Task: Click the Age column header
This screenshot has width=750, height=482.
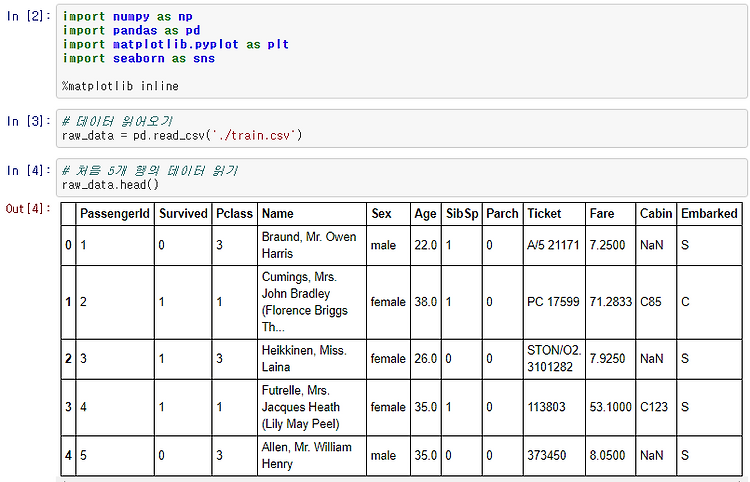Action: tap(426, 213)
